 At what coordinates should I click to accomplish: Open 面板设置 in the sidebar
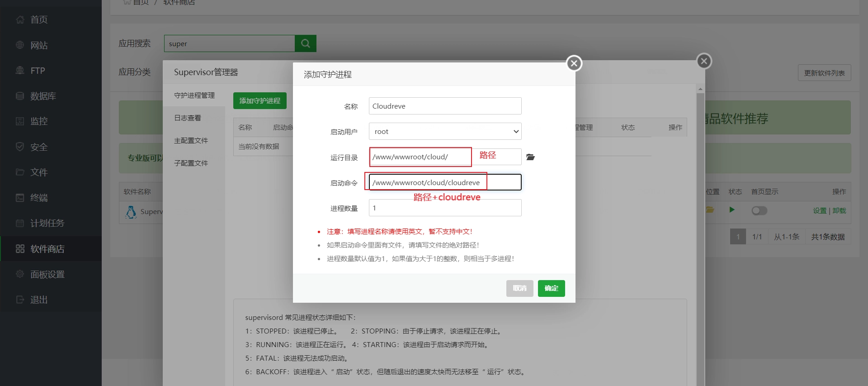(47, 274)
